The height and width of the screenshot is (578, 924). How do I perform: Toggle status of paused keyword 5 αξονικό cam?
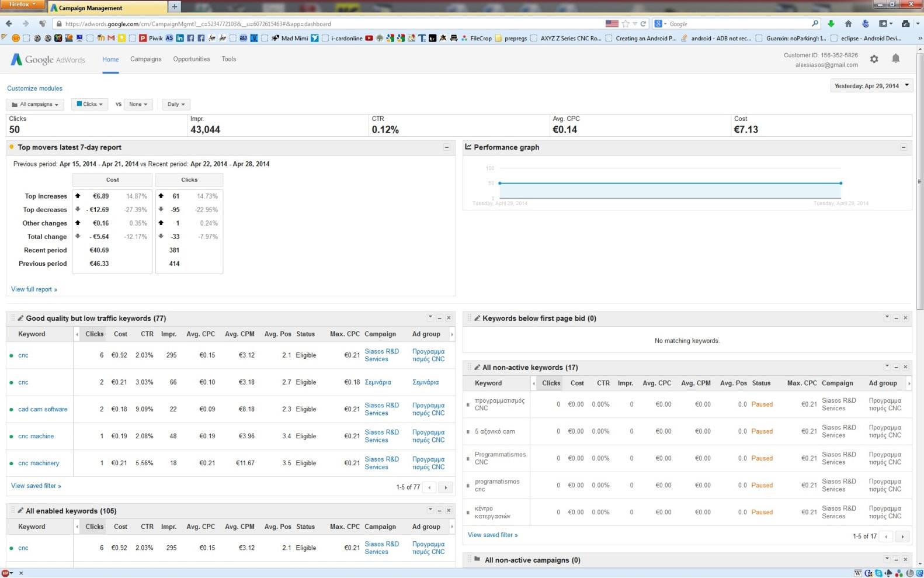(x=468, y=431)
